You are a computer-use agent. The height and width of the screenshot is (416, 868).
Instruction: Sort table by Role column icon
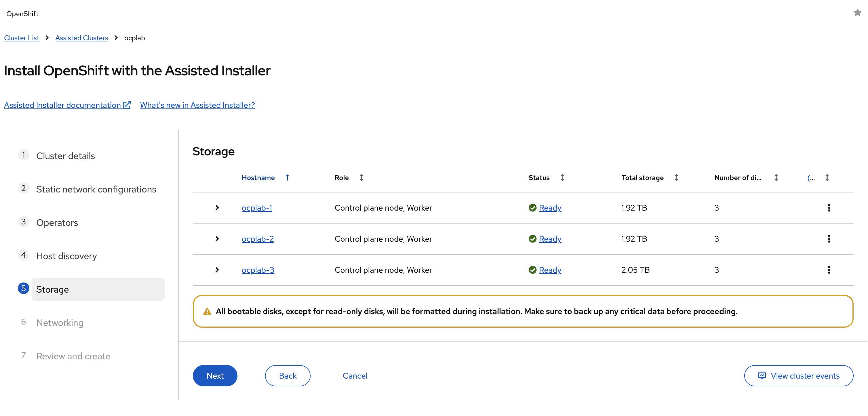(x=361, y=178)
